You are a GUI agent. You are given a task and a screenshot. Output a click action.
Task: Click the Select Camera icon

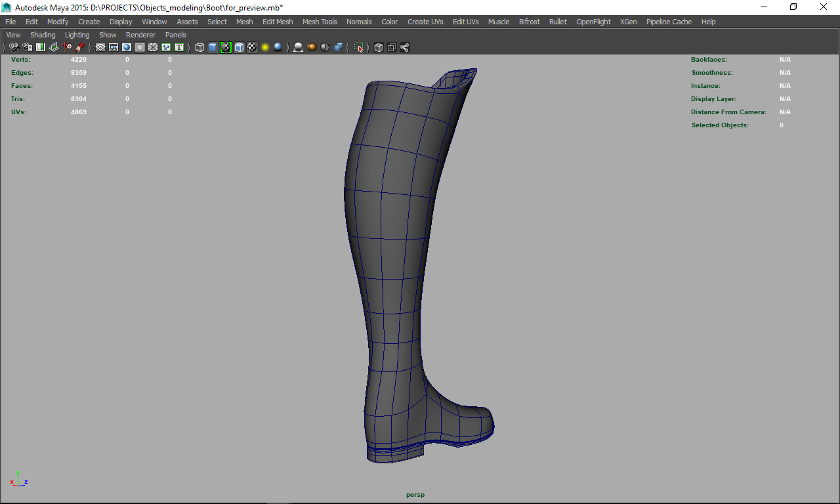14,47
